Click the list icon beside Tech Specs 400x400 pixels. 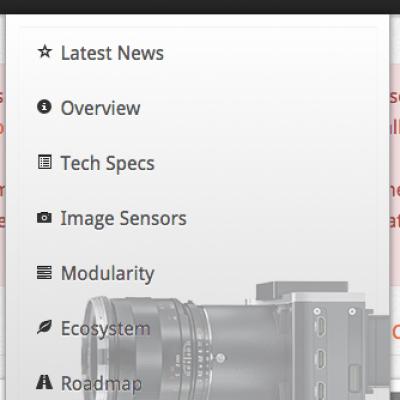(x=45, y=162)
